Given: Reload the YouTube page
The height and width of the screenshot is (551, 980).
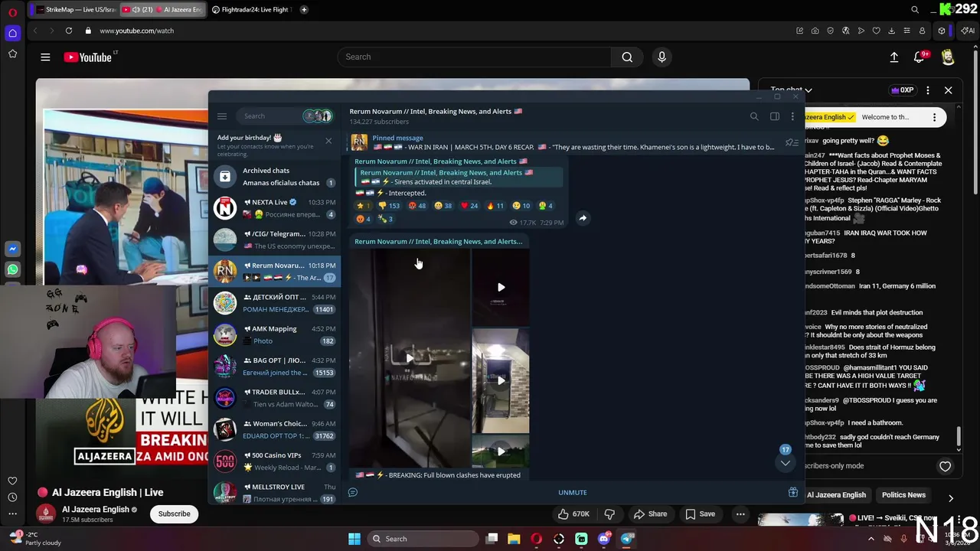Looking at the screenshot, I should [69, 31].
